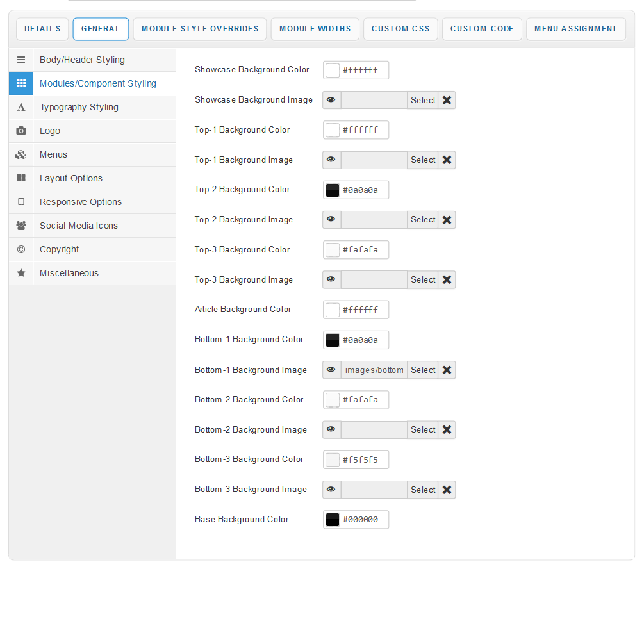Click the Layout Options grid icon
644x644 pixels.
click(x=21, y=178)
